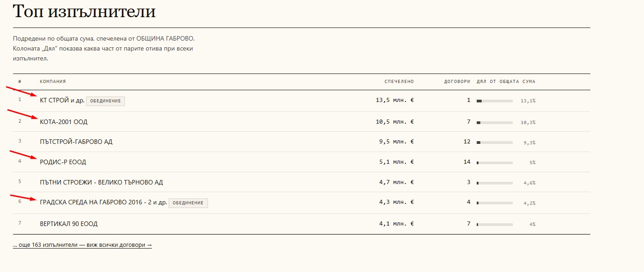Click the КОМПАНИЯ column header
This screenshot has width=644, height=272.
53,82
